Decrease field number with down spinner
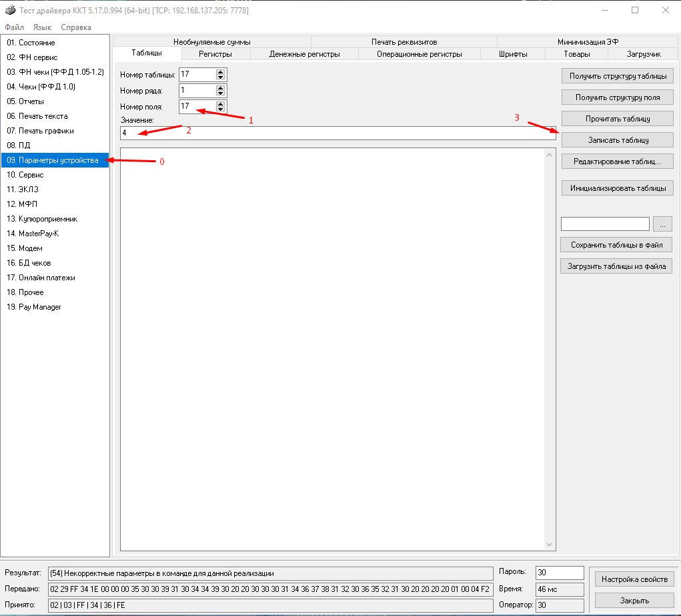The image size is (681, 616). 220,109
